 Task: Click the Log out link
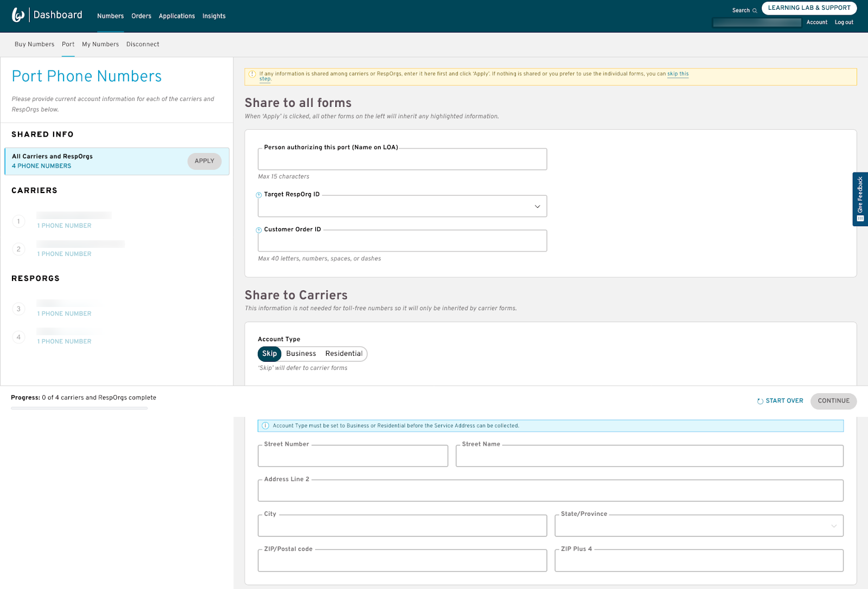(x=844, y=22)
